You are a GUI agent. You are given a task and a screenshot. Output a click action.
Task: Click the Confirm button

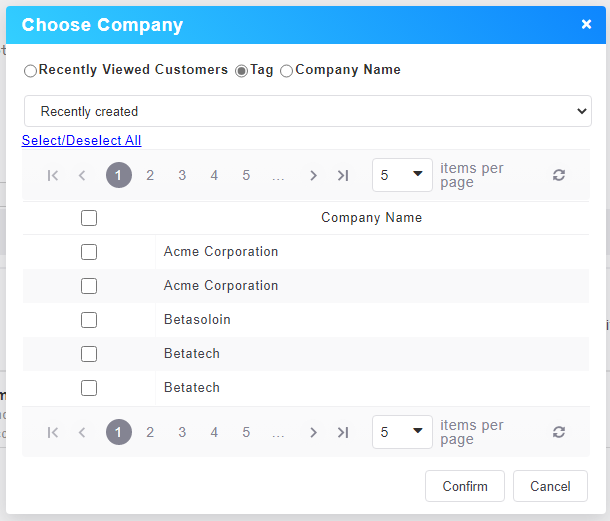(465, 486)
